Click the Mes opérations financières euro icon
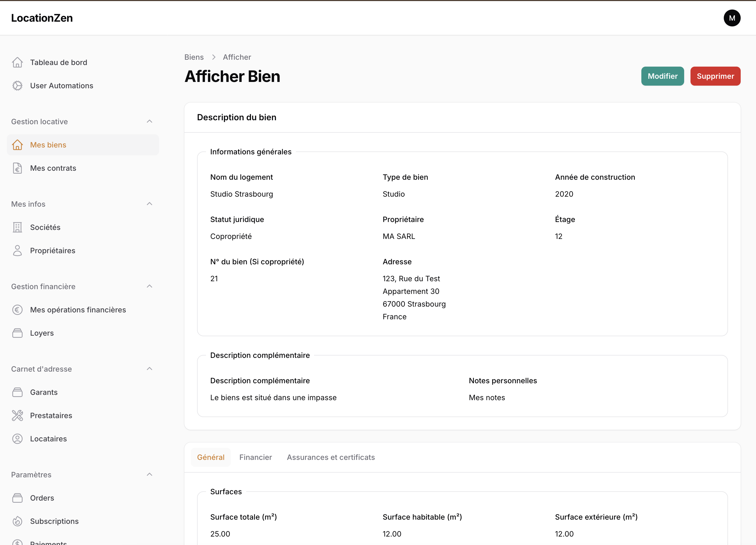This screenshot has width=756, height=545. click(x=17, y=310)
